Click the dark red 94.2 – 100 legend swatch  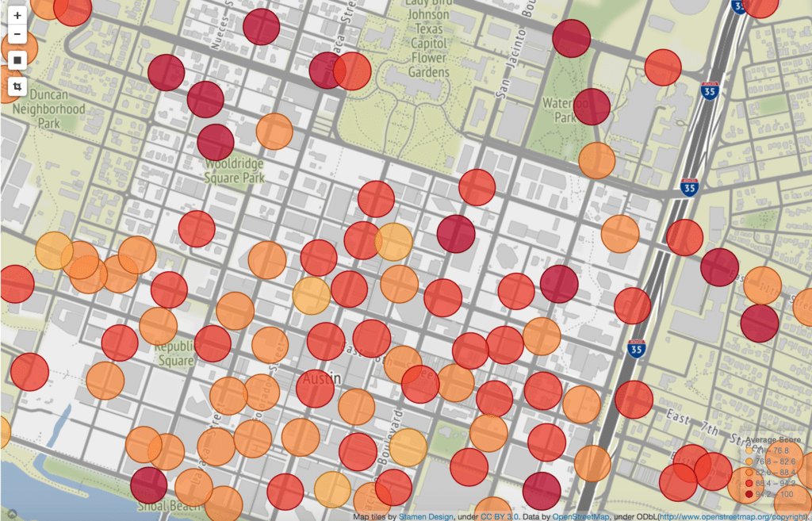(x=749, y=494)
